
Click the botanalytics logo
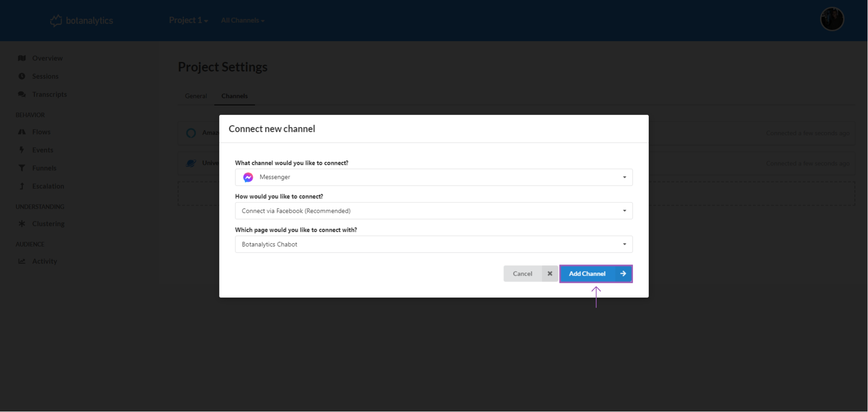tap(81, 20)
